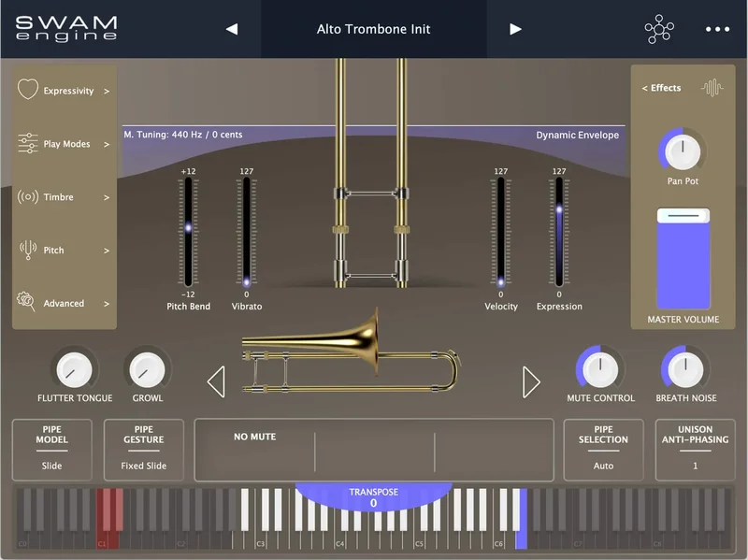Expand the Expressivity section chevron
Image resolution: width=748 pixels, height=560 pixels.
tap(107, 91)
